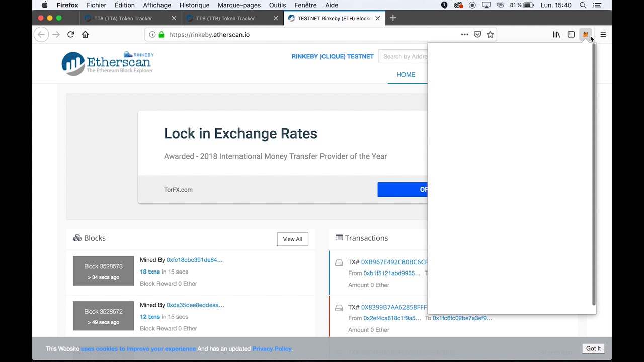Click the back navigation arrow
Screen dimensions: 644x362
click(41, 35)
